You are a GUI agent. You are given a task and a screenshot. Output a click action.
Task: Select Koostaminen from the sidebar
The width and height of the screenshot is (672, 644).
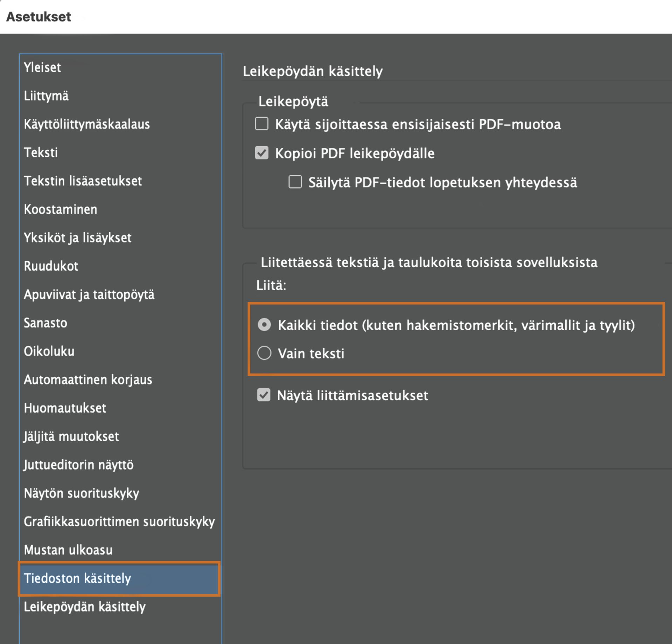[x=60, y=209]
